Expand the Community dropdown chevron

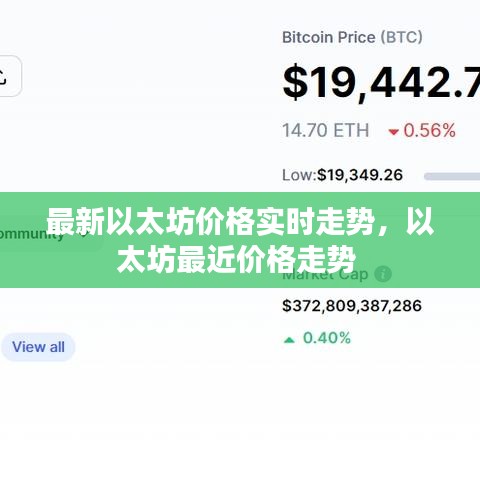[85, 234]
